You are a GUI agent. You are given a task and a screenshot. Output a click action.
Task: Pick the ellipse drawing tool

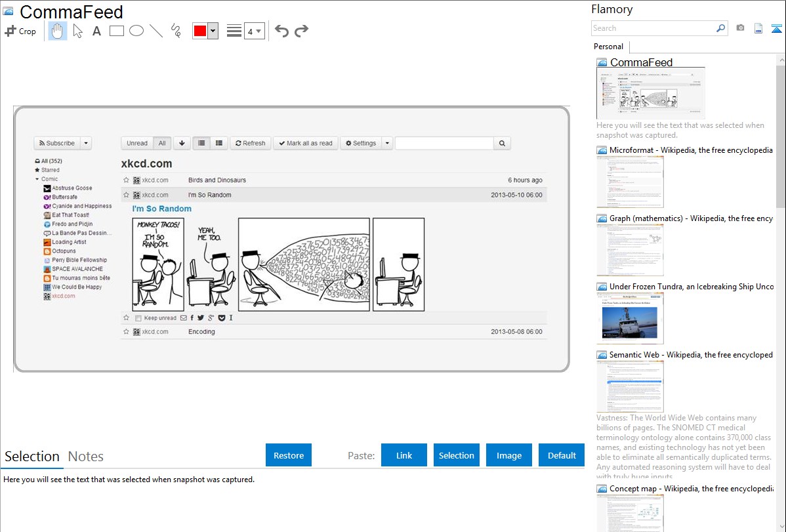tap(136, 31)
